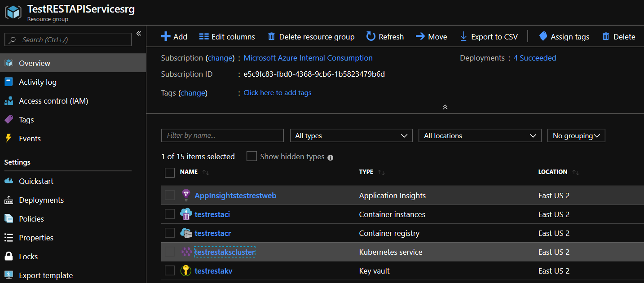The image size is (644, 283).
Task: Click the change link next to Tags
Action: [193, 93]
